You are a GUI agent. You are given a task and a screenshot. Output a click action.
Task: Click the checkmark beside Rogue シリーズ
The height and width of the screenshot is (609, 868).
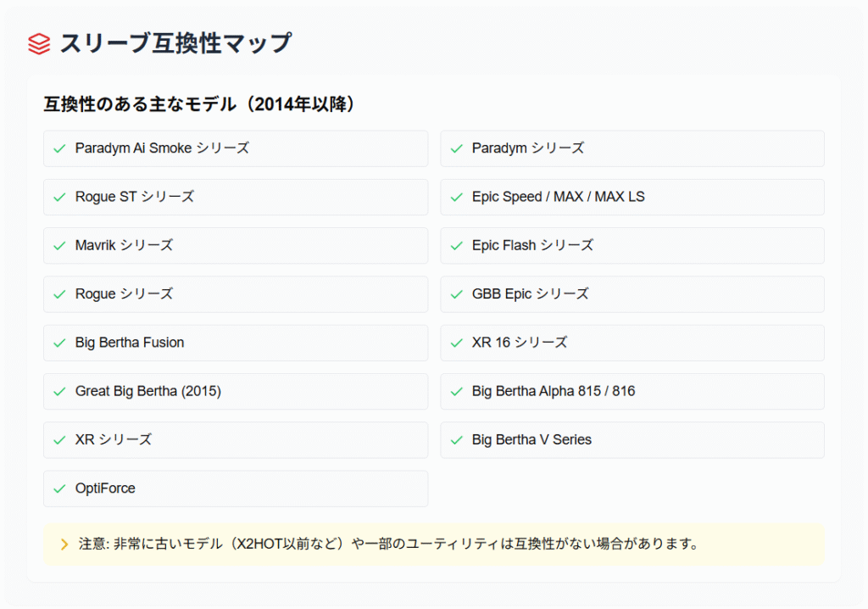(x=60, y=294)
